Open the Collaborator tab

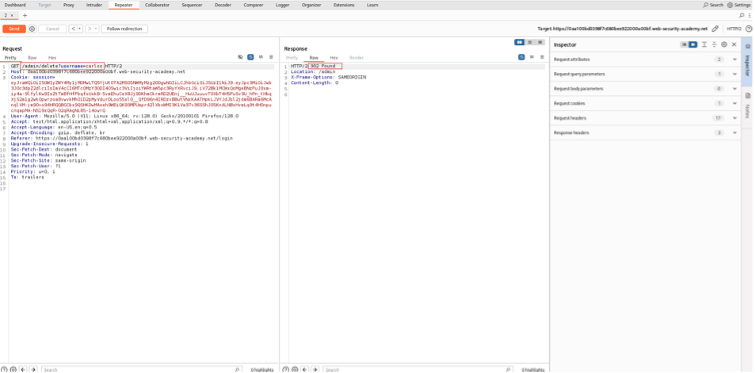pos(157,5)
